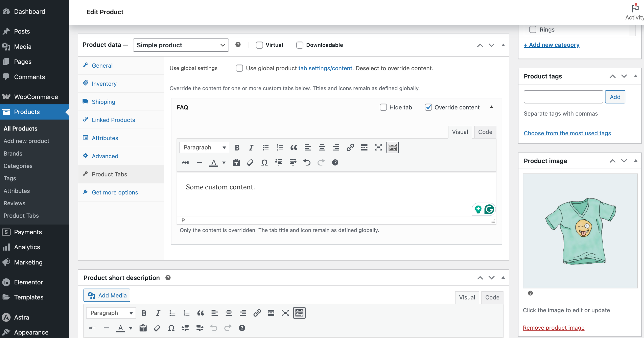Image resolution: width=644 pixels, height=338 pixels.
Task: Toggle bold formatting in the FAQ editor
Action: pos(237,147)
